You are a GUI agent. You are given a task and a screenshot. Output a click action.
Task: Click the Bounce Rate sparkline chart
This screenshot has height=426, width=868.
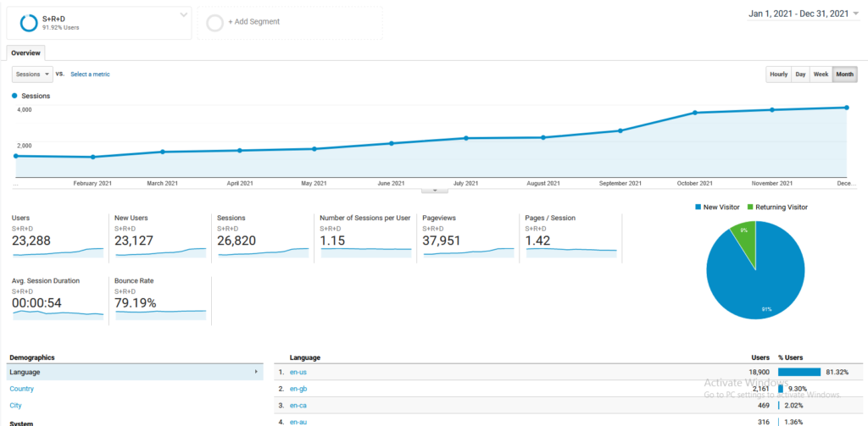pyautogui.click(x=160, y=313)
